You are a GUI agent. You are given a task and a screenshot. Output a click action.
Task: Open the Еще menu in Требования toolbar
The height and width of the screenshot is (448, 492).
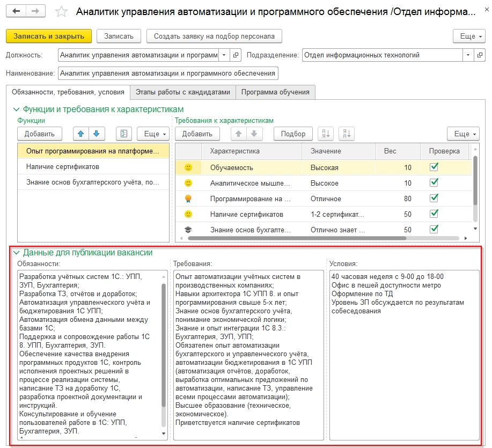coord(464,134)
